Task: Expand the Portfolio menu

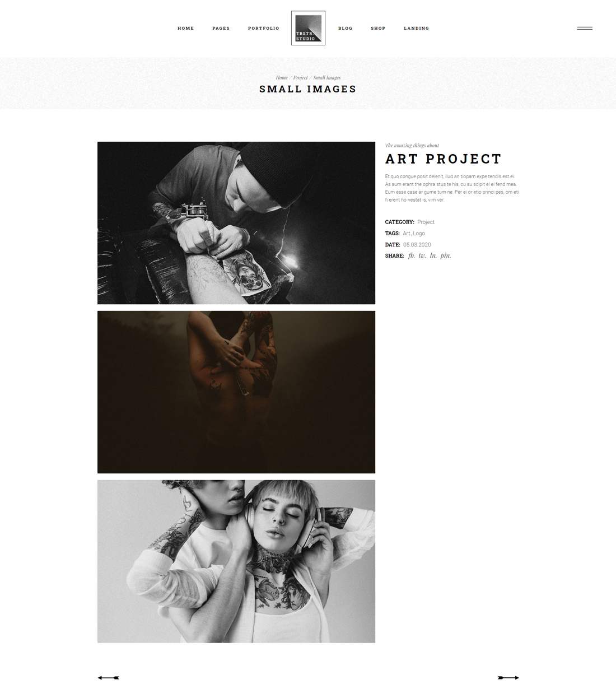Action: [264, 28]
